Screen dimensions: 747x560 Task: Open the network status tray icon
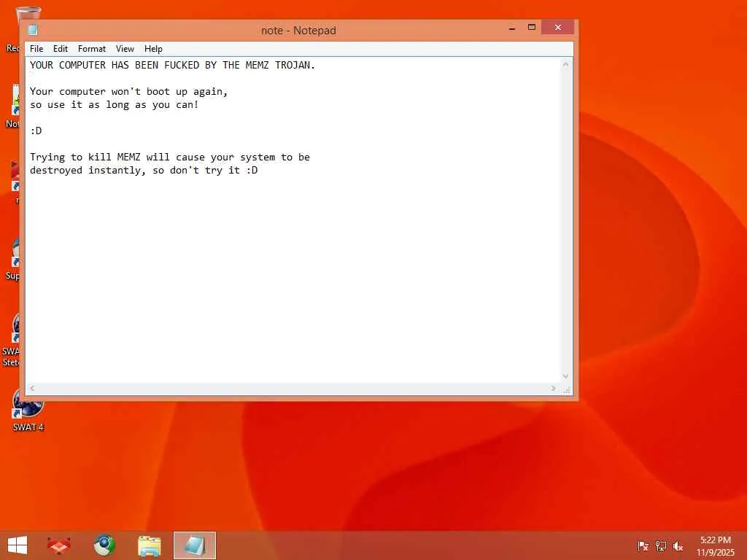[x=661, y=546]
